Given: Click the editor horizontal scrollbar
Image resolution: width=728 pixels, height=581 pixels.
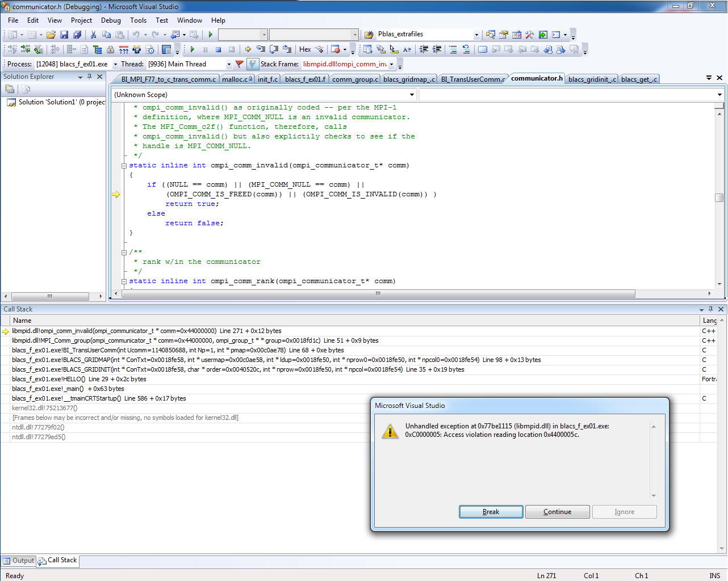Looking at the screenshot, I should coord(378,294).
